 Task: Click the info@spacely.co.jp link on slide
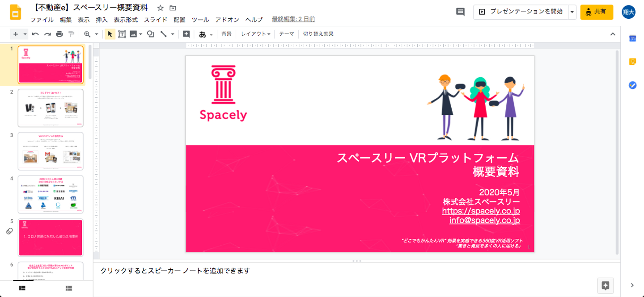pyautogui.click(x=484, y=220)
